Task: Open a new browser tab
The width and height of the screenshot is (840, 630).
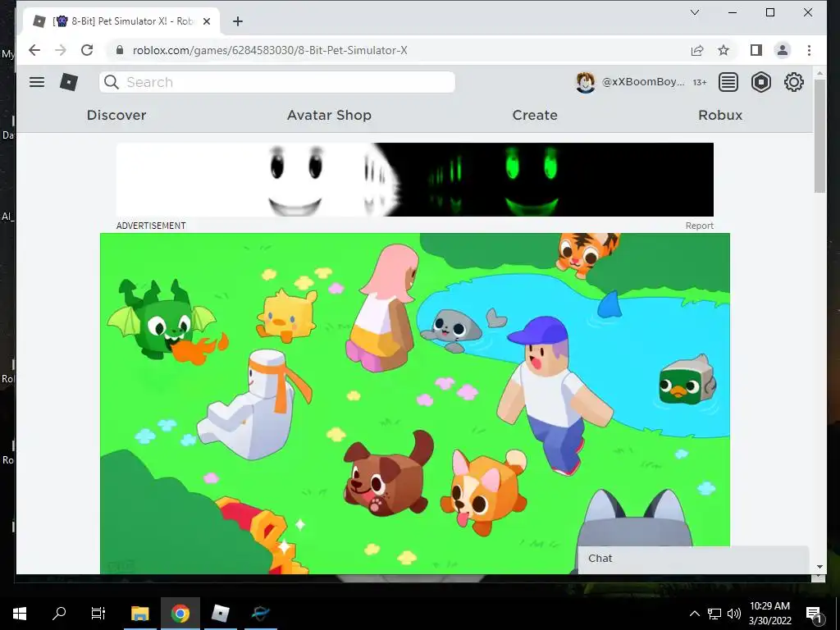Action: click(238, 21)
